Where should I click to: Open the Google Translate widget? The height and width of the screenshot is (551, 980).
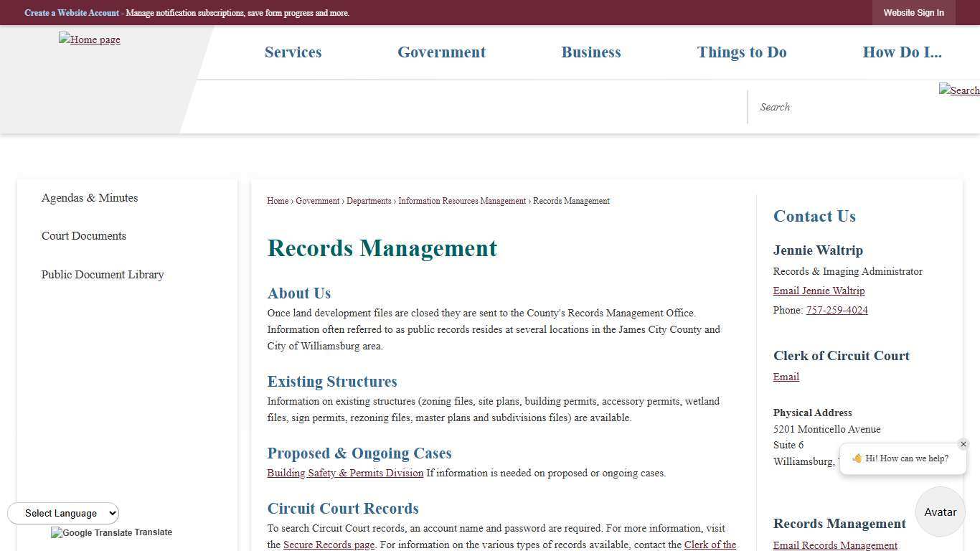pyautogui.click(x=111, y=532)
